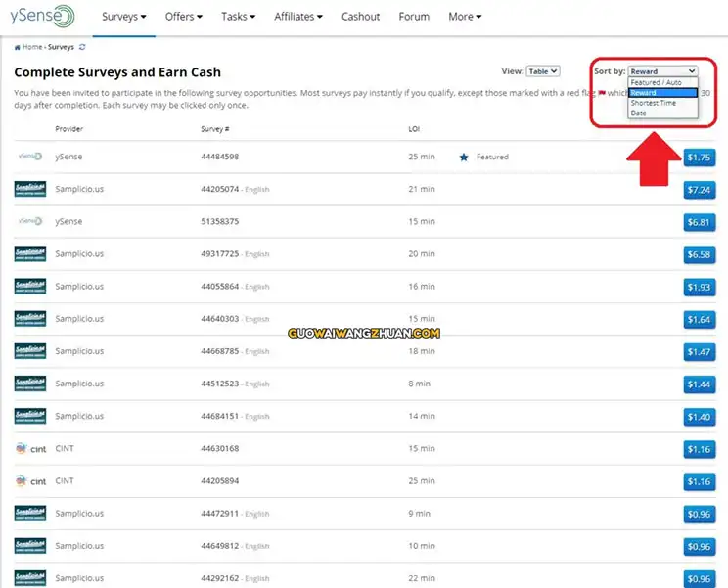This screenshot has height=588, width=728.
Task: Click the '8 min' LOI value
Action: tap(419, 384)
